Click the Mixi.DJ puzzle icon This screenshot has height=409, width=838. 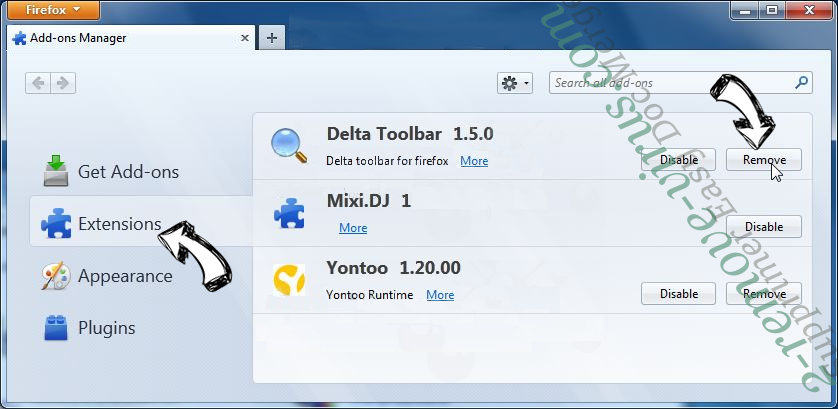click(289, 214)
